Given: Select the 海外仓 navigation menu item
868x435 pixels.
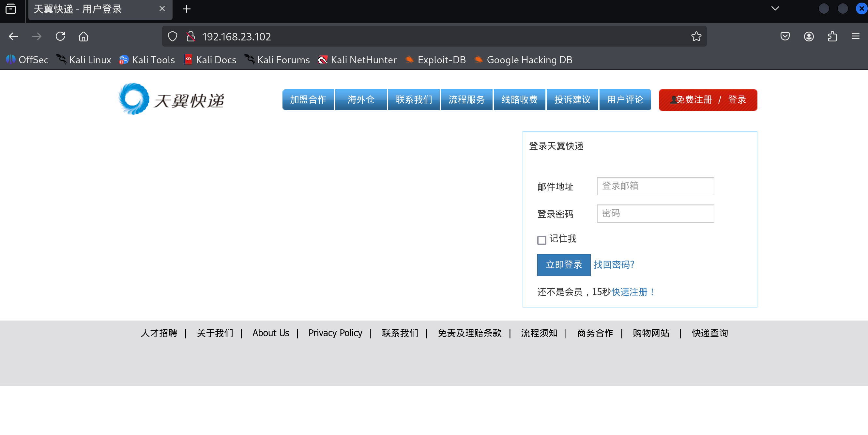Looking at the screenshot, I should coord(361,100).
